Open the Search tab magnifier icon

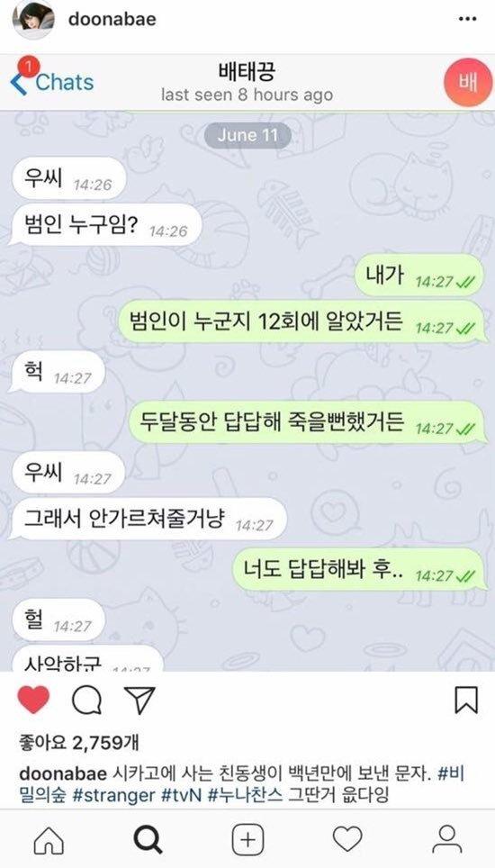click(148, 840)
